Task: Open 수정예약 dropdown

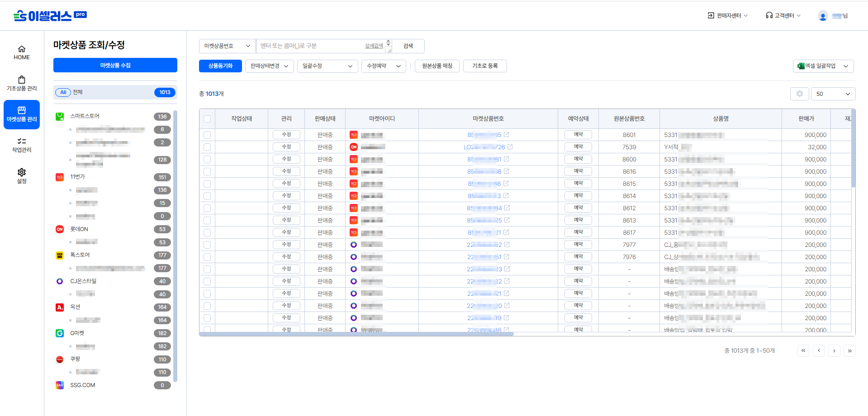Action: pos(384,66)
